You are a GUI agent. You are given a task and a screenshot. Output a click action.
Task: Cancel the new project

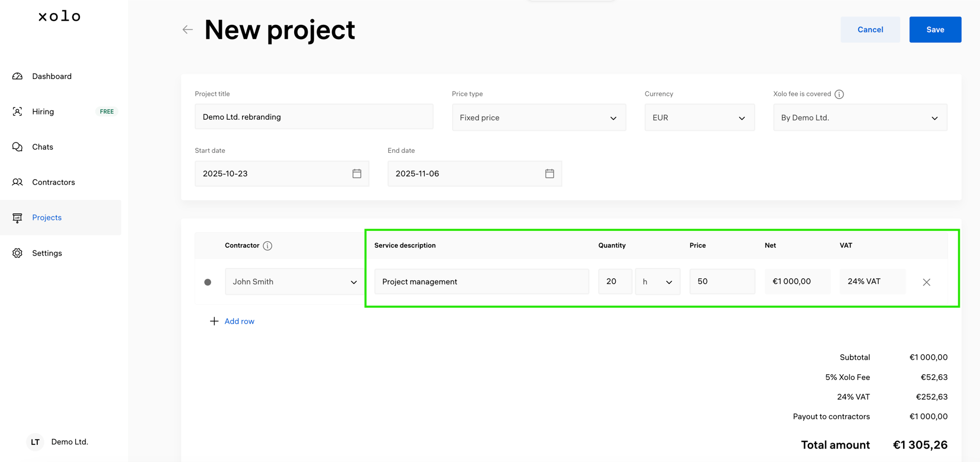pyautogui.click(x=870, y=29)
